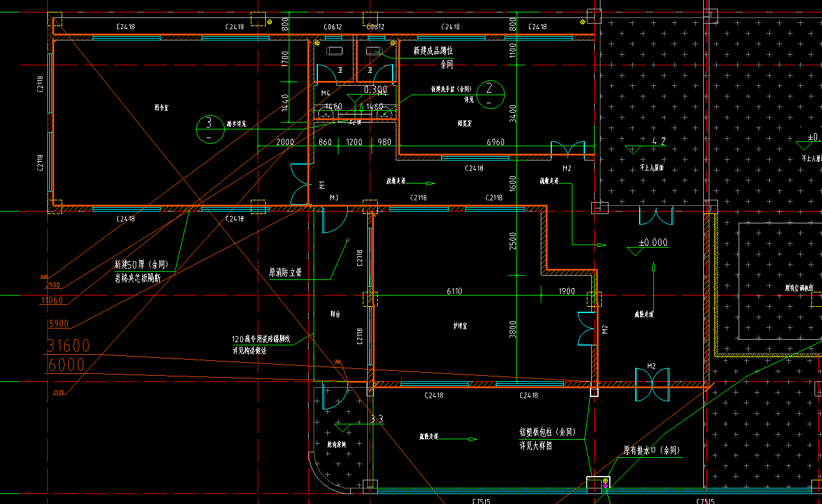
Task: Pick the vertical 3800 dimension text
Action: pos(513,329)
